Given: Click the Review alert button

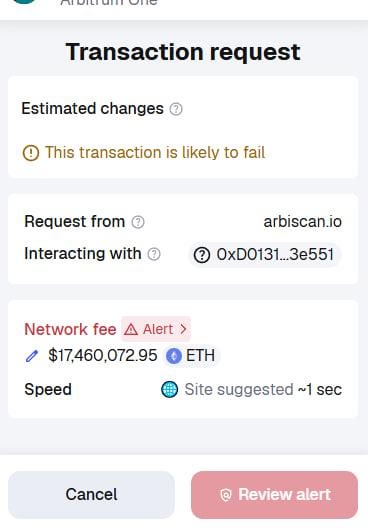Looking at the screenshot, I should [274, 495].
